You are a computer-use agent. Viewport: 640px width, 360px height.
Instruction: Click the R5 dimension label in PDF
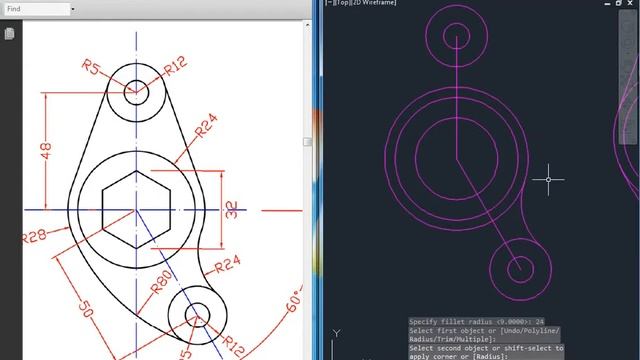(x=90, y=67)
